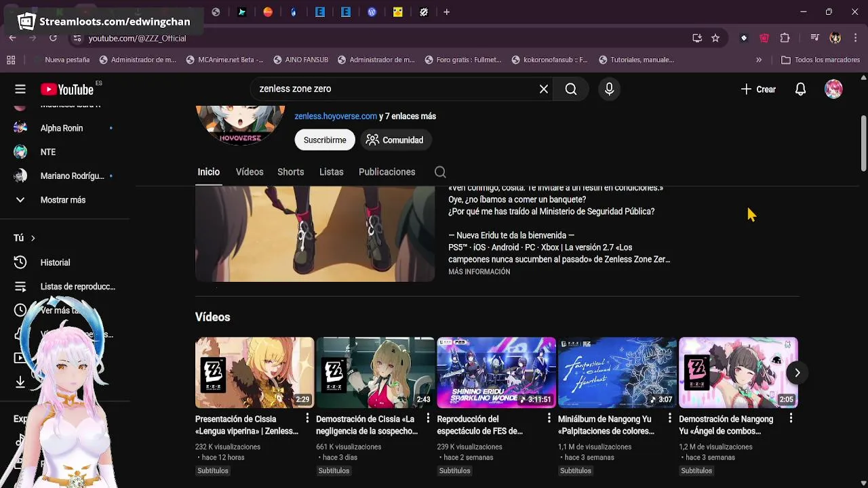The image size is (868, 488).
Task: Play the Demostración de Nangong Yu thumbnail
Action: (x=738, y=372)
